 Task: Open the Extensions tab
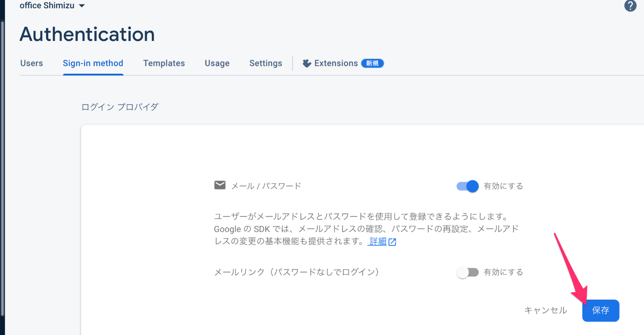tap(343, 64)
